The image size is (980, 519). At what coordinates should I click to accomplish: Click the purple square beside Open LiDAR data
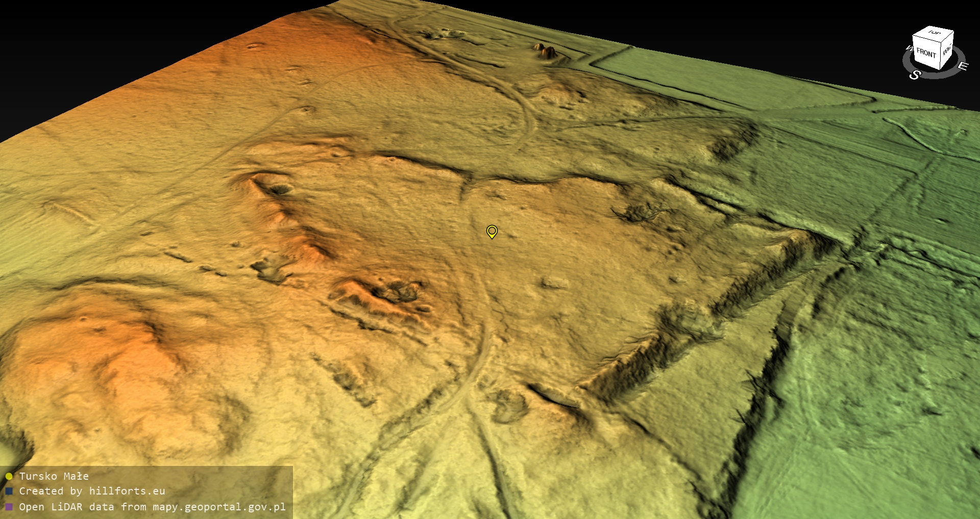click(9, 507)
